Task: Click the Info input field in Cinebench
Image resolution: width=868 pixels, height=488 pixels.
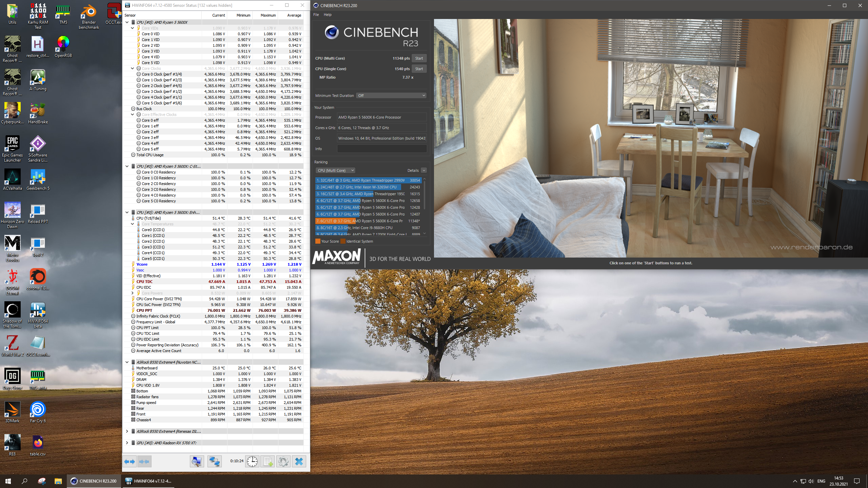Action: 382,149
